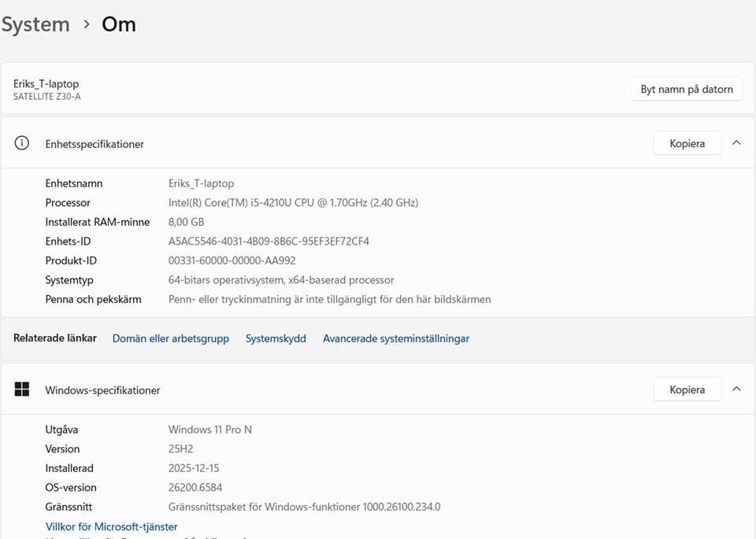Select the Gränssnitt value Gränssnittspaket text

(304, 507)
